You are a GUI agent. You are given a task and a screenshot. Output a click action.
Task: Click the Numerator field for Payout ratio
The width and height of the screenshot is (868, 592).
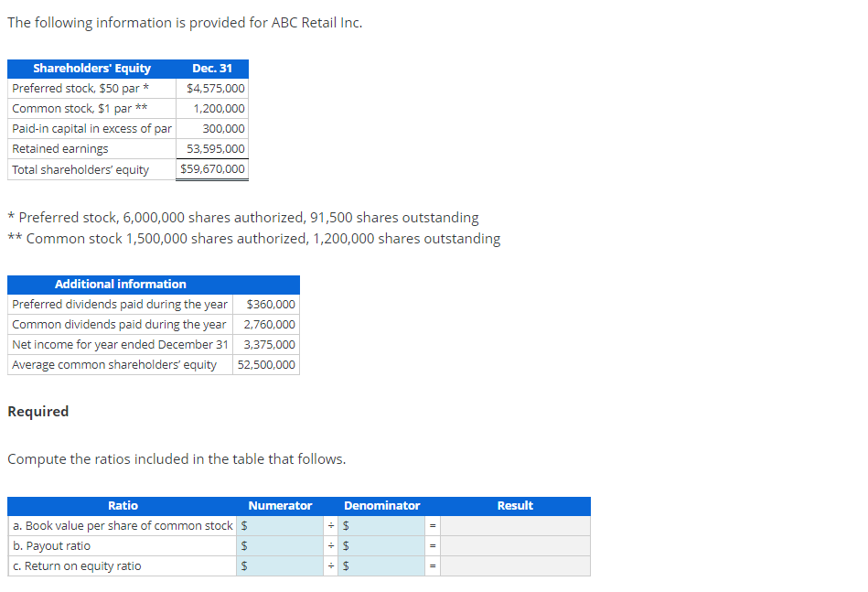coord(284,545)
